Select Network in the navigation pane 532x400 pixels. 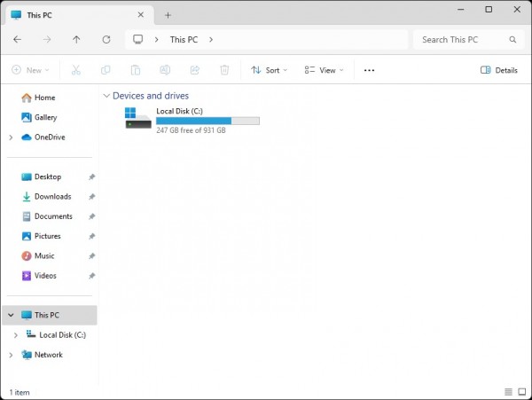pos(50,355)
